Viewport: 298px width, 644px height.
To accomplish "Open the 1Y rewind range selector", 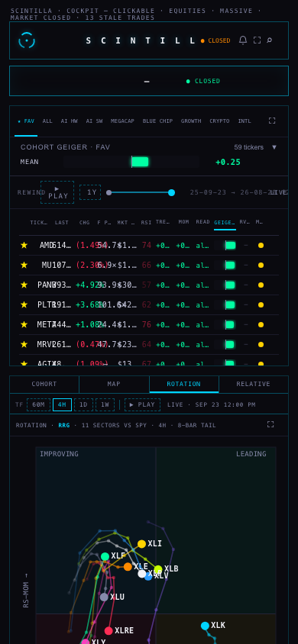I will (x=90, y=192).
